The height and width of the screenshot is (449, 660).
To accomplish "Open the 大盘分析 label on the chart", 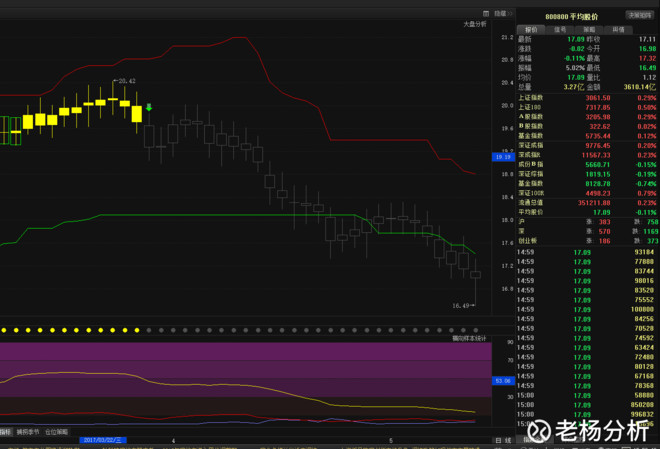I will (x=475, y=24).
